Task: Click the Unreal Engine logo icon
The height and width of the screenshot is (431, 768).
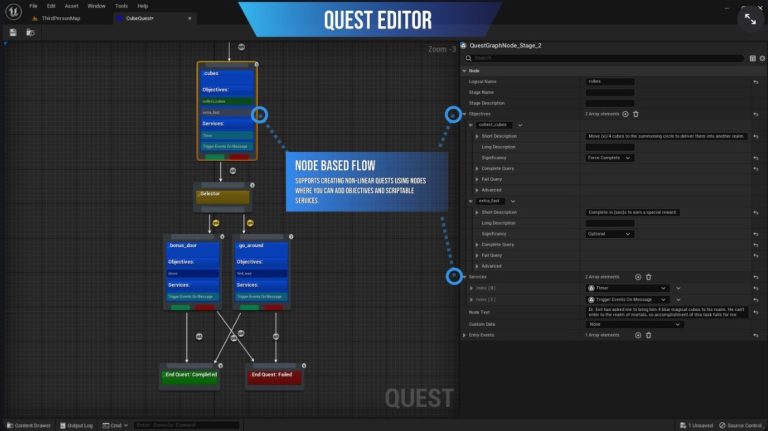Action: click(x=13, y=11)
